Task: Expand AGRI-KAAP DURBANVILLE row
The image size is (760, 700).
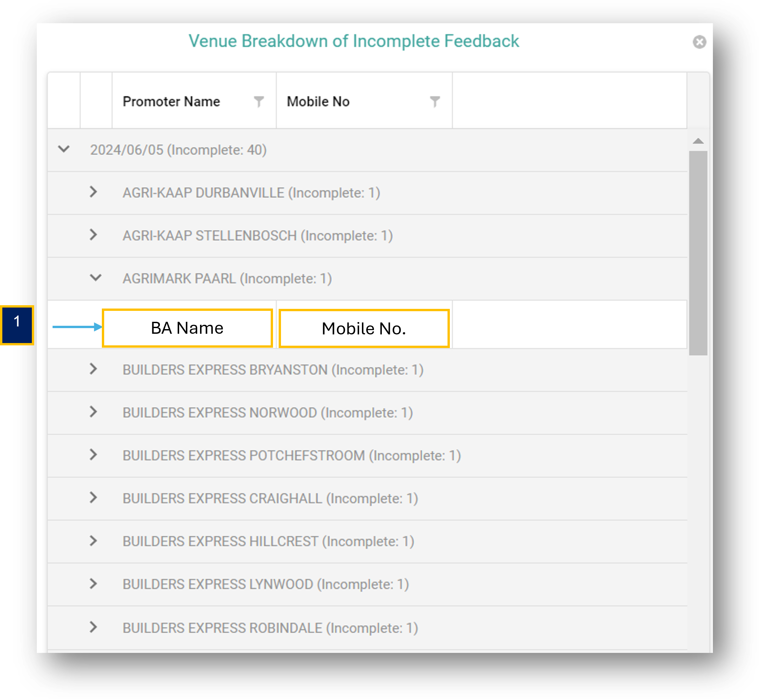Action: (93, 192)
